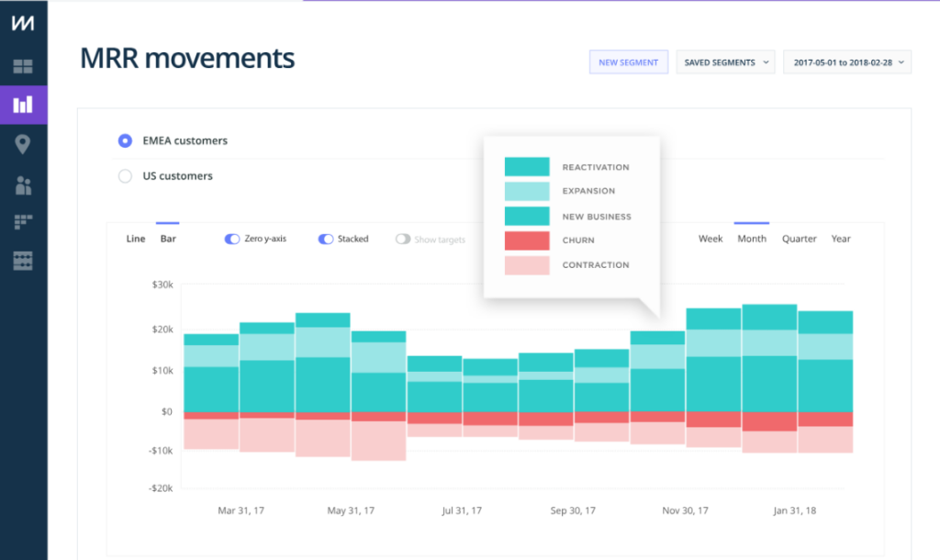Screen dimensions: 940x560
Task: Click the NEW BUSINESS legend label
Action: click(597, 217)
